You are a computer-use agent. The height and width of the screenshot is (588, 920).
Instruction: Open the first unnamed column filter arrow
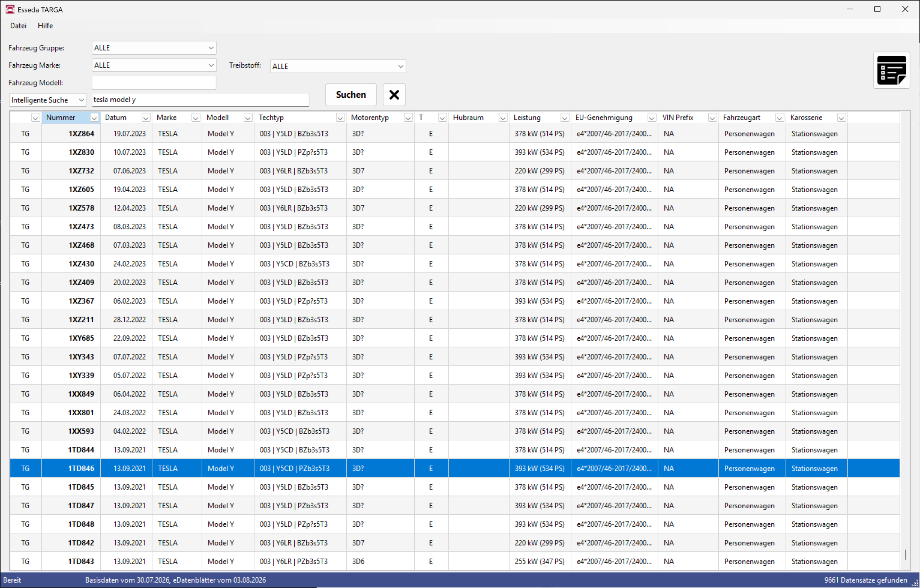click(x=35, y=118)
